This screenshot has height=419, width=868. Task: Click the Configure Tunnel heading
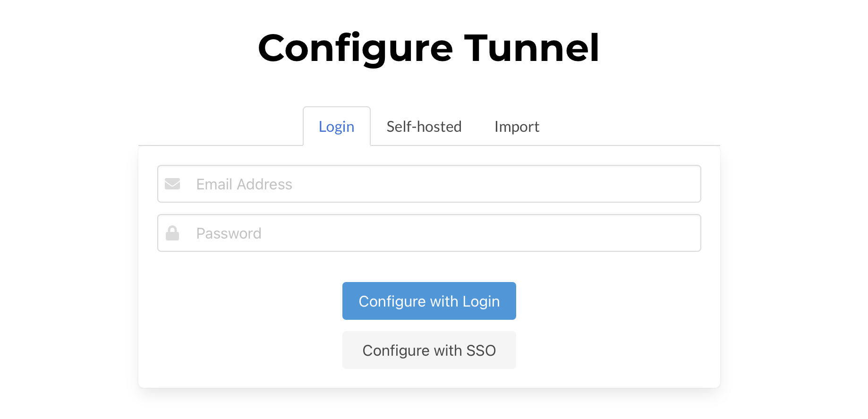[x=429, y=48]
